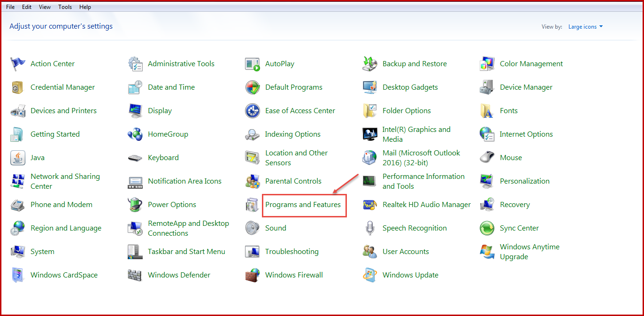Open the Fonts folder icon

487,111
